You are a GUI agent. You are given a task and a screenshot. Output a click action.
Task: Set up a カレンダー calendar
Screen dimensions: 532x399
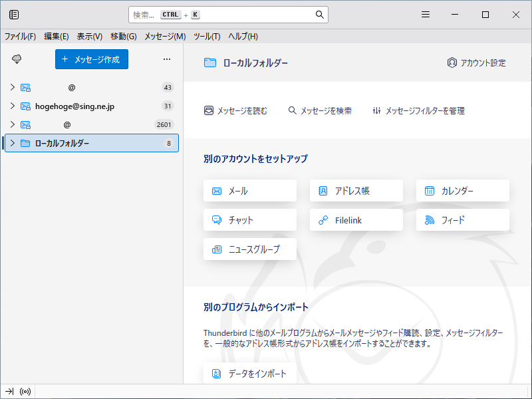[x=463, y=191]
